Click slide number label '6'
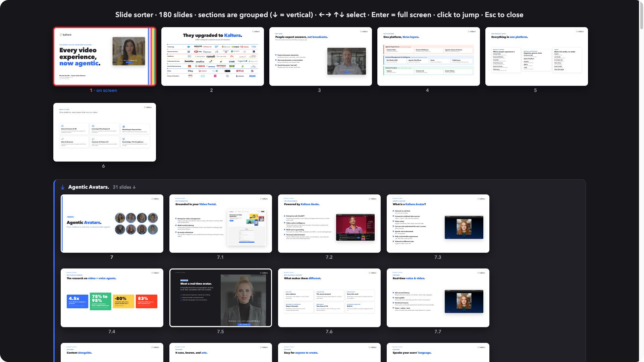This screenshot has width=644, height=362. [103, 166]
